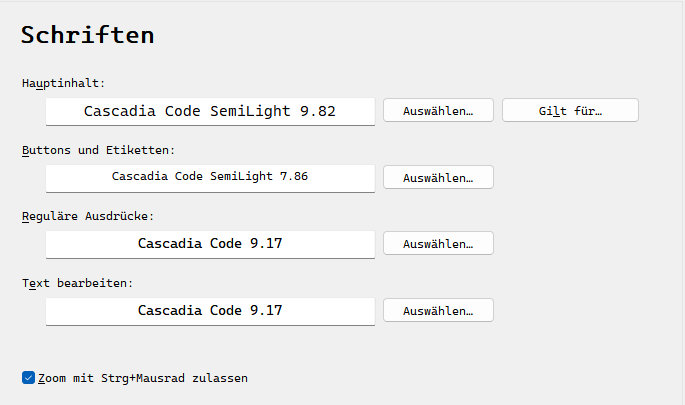Click Auswählen… button for Hauptinhalt font
Viewport: 685px width, 405px height.
[438, 111]
